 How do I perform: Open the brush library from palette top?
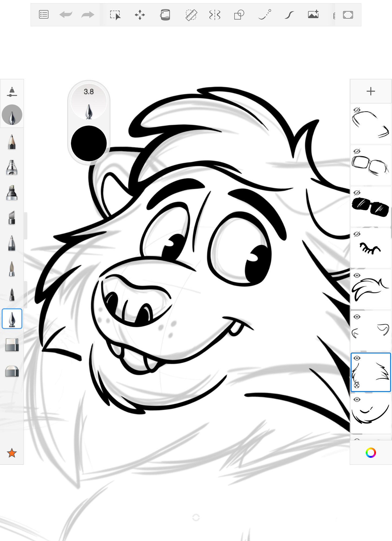tap(12, 92)
